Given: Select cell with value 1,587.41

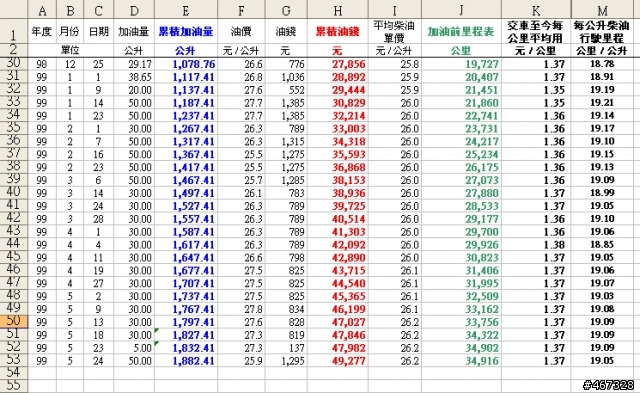Looking at the screenshot, I should pyautogui.click(x=186, y=232).
